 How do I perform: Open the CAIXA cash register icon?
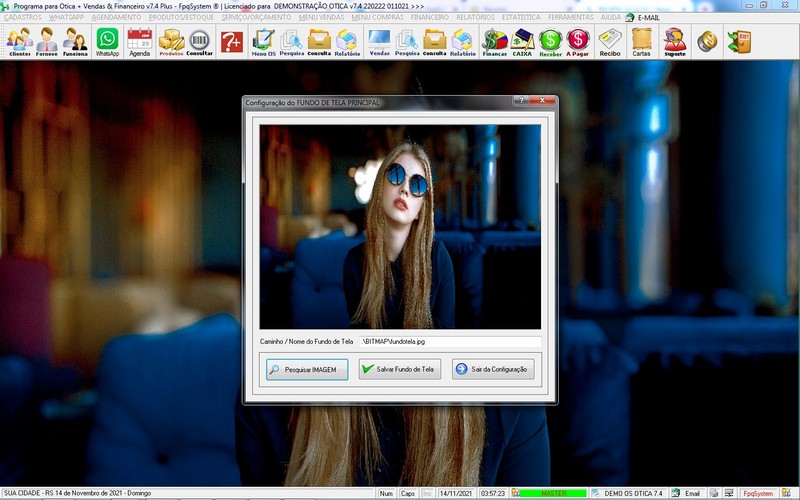(x=522, y=41)
